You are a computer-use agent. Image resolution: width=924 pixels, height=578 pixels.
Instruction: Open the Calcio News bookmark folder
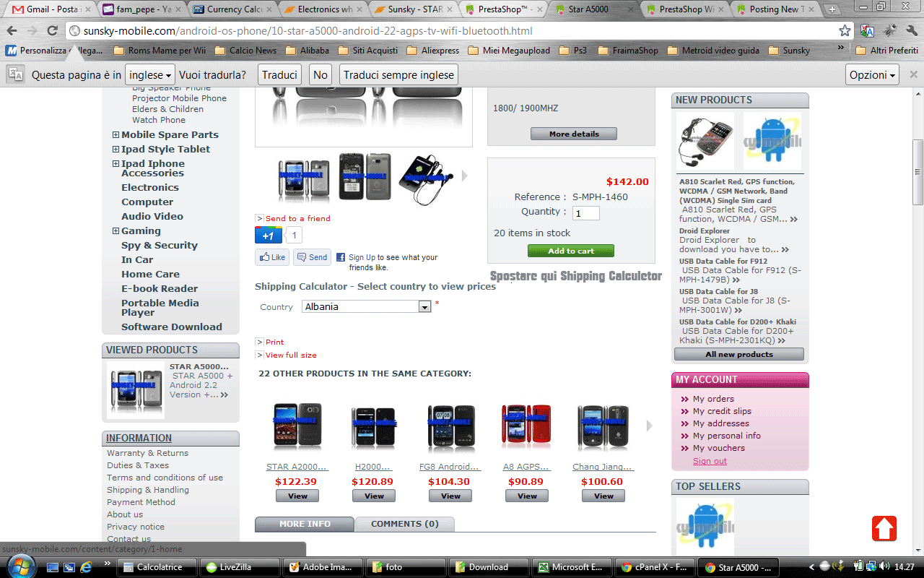(245, 51)
